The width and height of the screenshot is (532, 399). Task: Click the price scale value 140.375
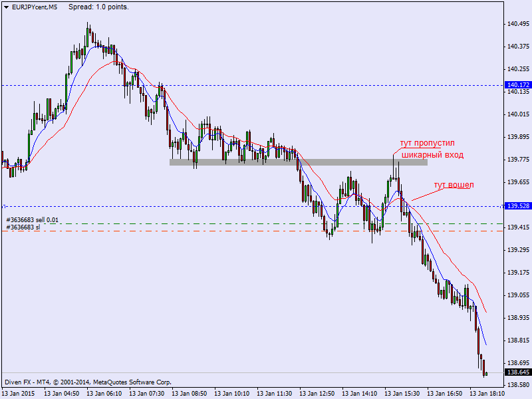[518, 47]
